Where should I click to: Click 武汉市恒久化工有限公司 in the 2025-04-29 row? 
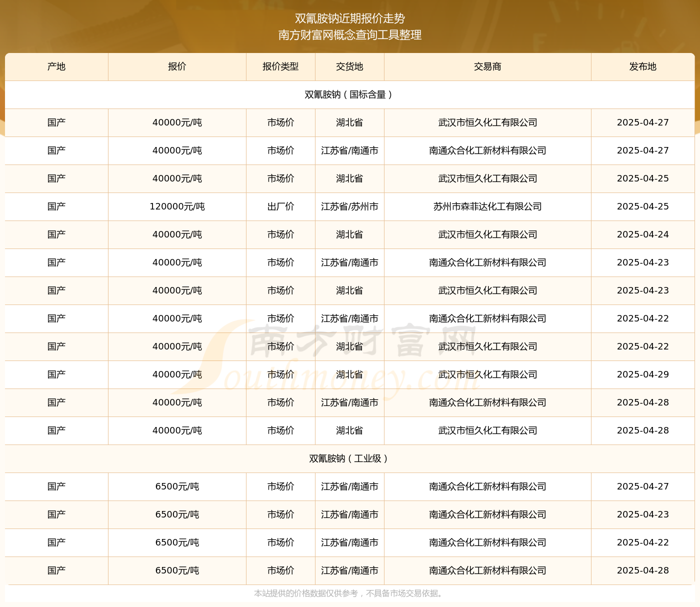[x=487, y=374]
